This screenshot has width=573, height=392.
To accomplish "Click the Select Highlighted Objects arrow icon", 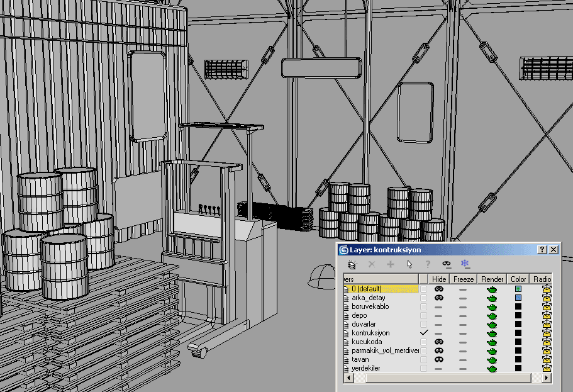I will [409, 265].
